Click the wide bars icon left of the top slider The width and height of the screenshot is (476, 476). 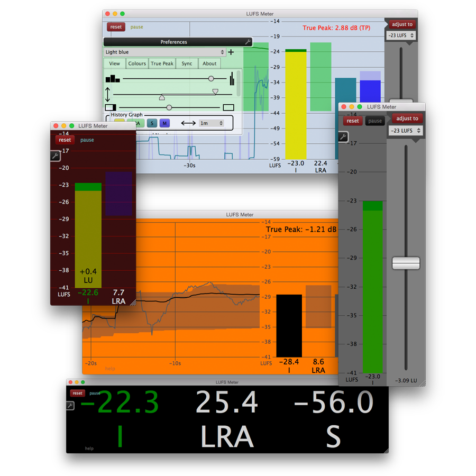point(113,79)
